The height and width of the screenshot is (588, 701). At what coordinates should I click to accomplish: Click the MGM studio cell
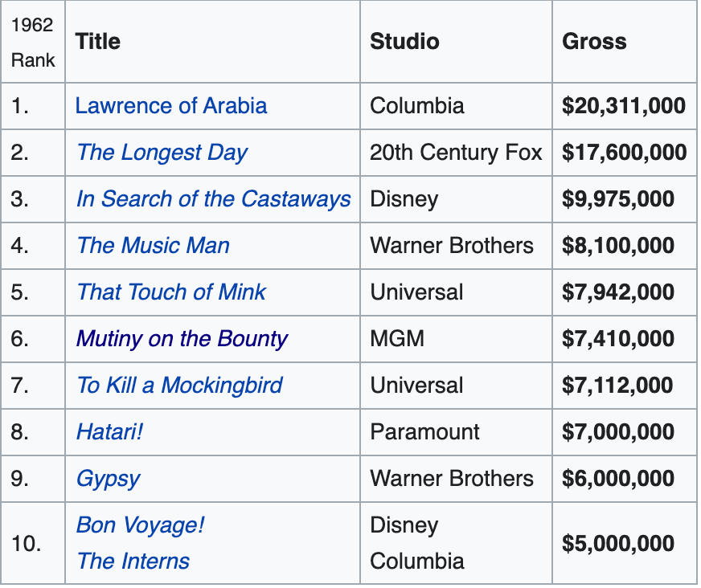point(397,339)
